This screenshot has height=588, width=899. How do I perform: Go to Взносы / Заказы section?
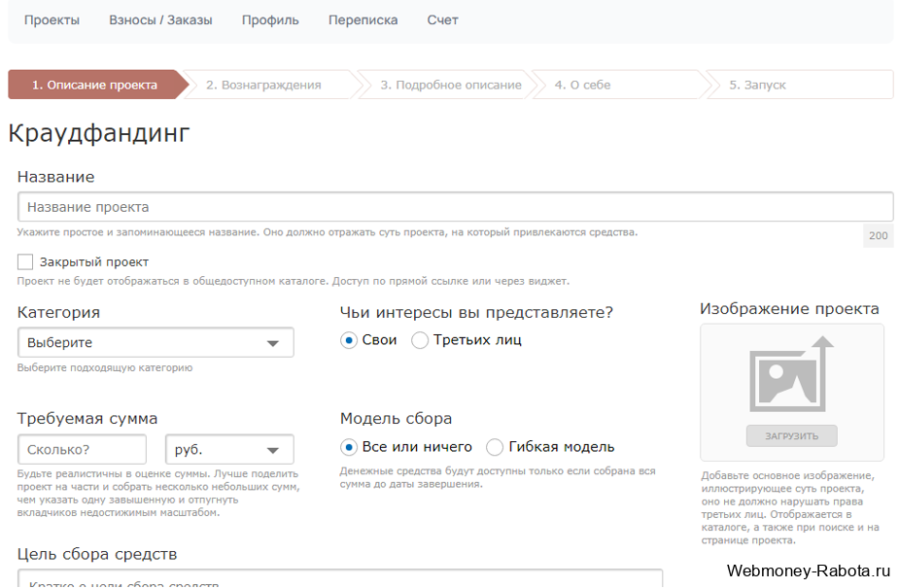(160, 20)
